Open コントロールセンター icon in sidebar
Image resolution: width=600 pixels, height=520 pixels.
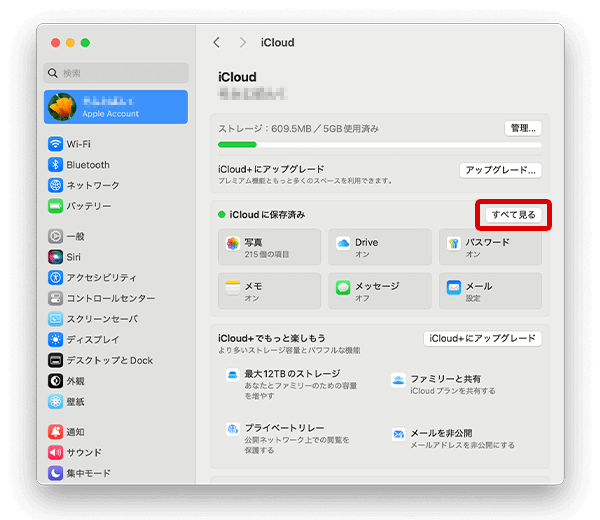(55, 298)
